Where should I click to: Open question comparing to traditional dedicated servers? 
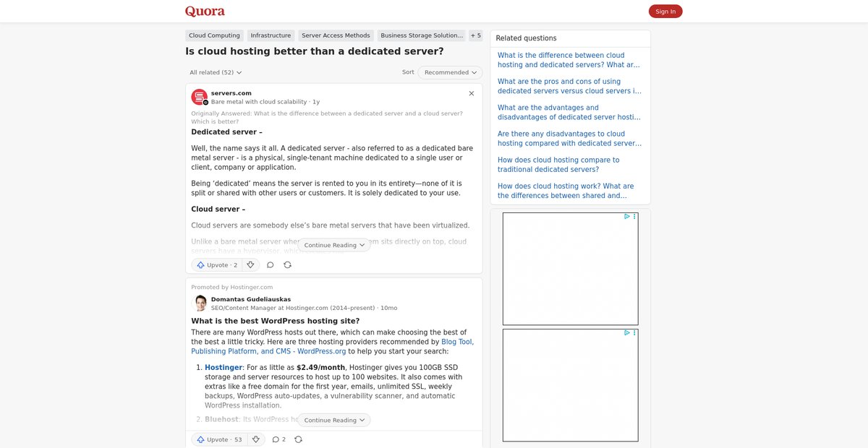pos(558,165)
